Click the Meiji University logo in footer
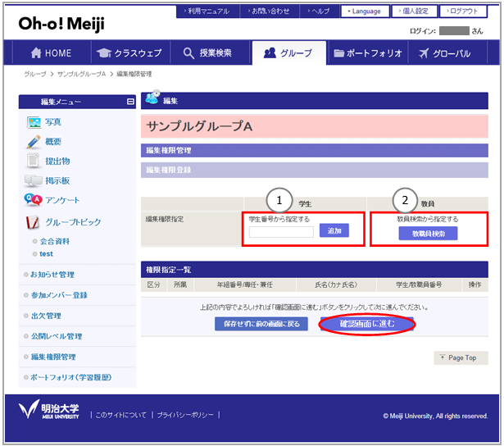 pyautogui.click(x=48, y=409)
